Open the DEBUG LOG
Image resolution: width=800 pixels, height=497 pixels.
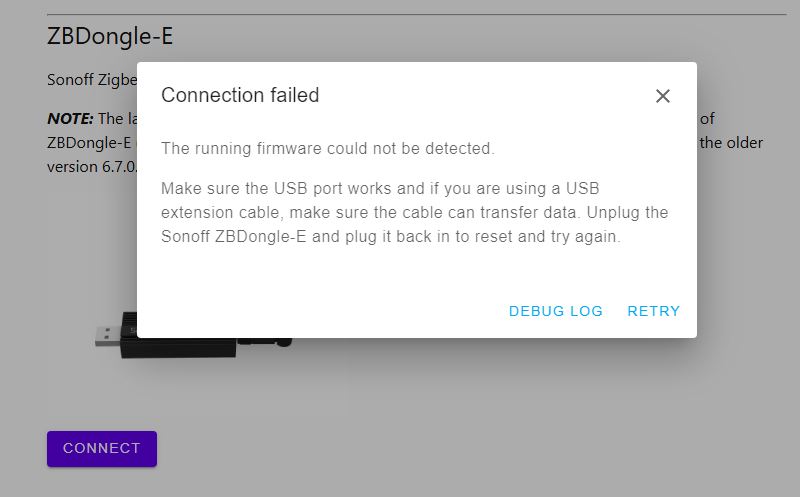[x=556, y=311]
